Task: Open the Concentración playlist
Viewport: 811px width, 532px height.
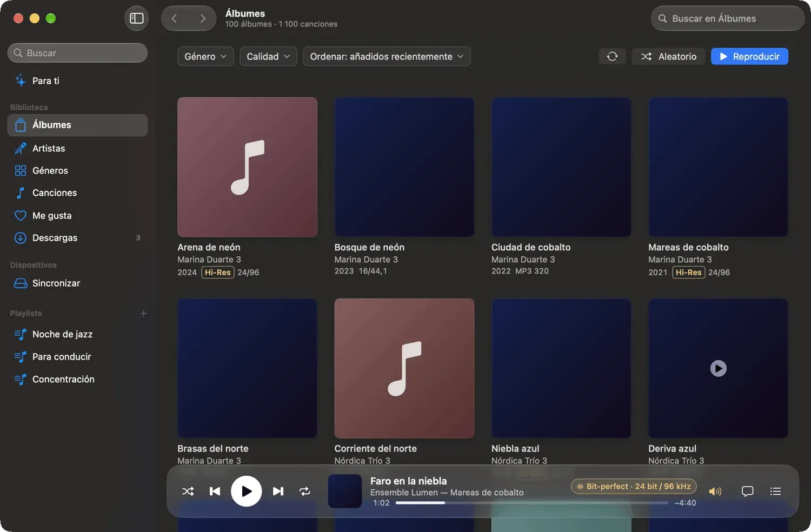Action: pos(77,379)
